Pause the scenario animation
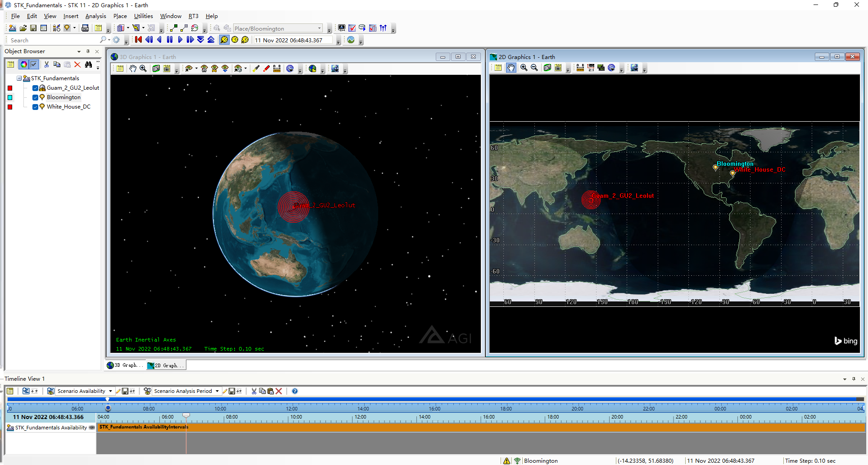 (x=170, y=40)
